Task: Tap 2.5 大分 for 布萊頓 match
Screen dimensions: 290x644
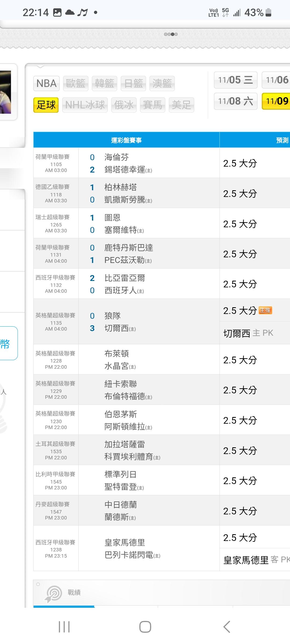Action: pyautogui.click(x=240, y=360)
